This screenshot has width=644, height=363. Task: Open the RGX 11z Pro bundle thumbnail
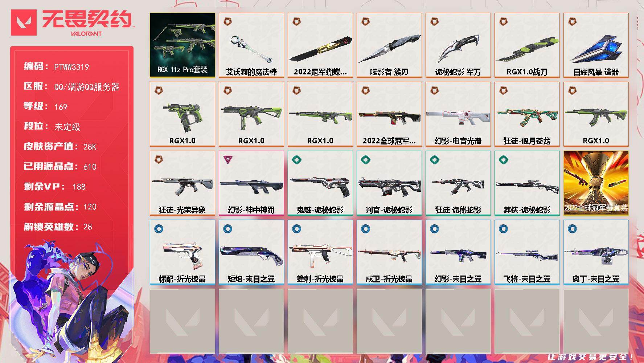tap(182, 45)
